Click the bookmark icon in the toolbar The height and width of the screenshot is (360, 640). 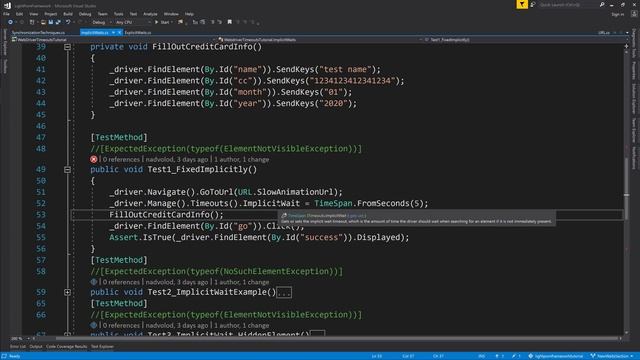point(229,22)
